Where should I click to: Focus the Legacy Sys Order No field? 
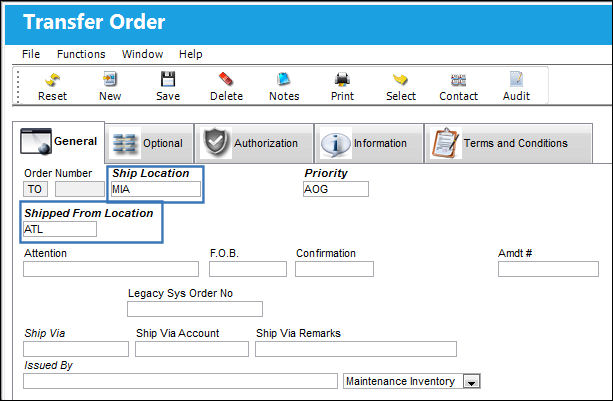tap(195, 309)
